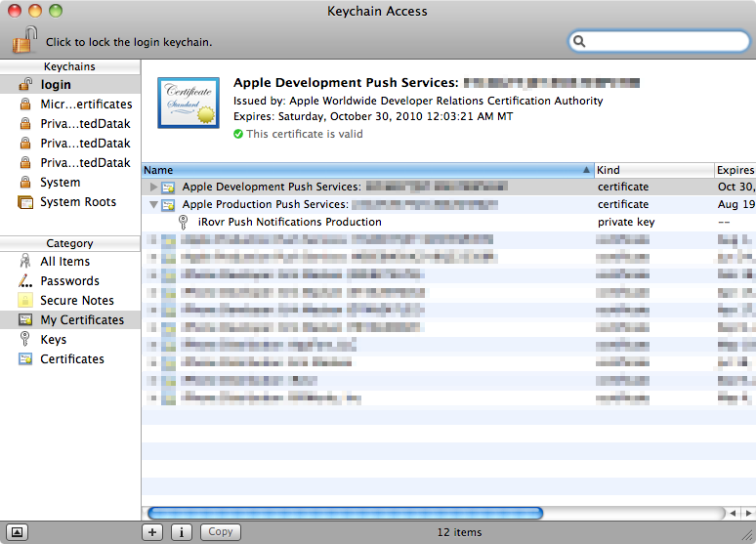The image size is (756, 544).
Task: Show All Items category
Action: [x=70, y=262]
